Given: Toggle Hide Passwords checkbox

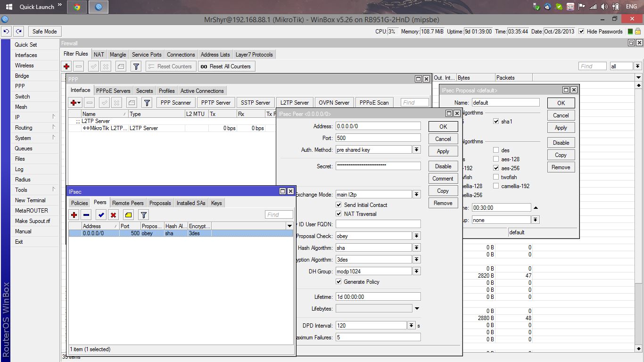Looking at the screenshot, I should [x=581, y=32].
